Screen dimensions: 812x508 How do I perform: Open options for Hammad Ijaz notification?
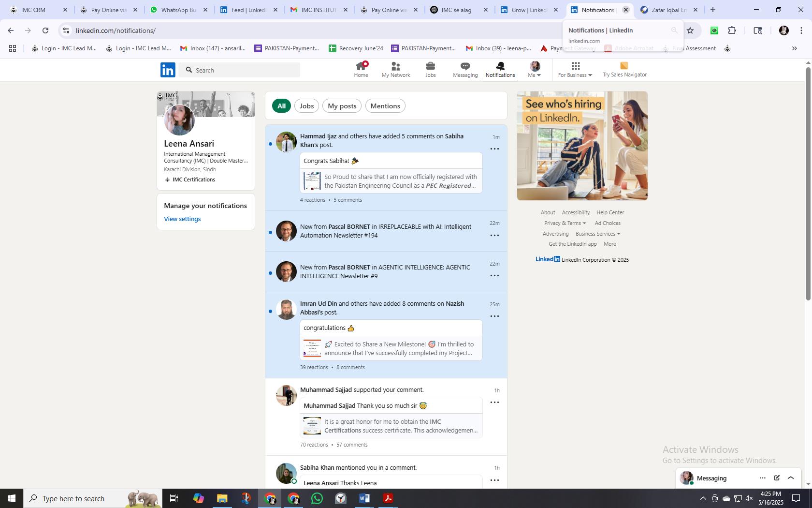[x=494, y=149]
